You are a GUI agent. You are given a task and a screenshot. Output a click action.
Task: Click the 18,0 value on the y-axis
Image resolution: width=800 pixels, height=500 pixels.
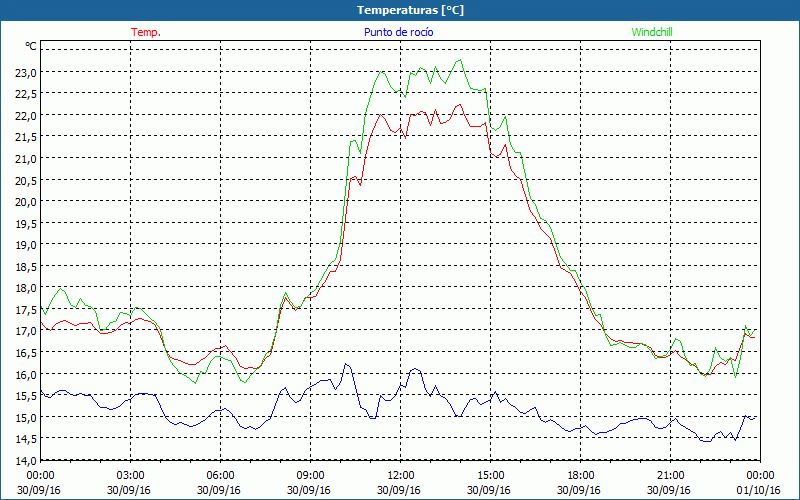coord(26,288)
